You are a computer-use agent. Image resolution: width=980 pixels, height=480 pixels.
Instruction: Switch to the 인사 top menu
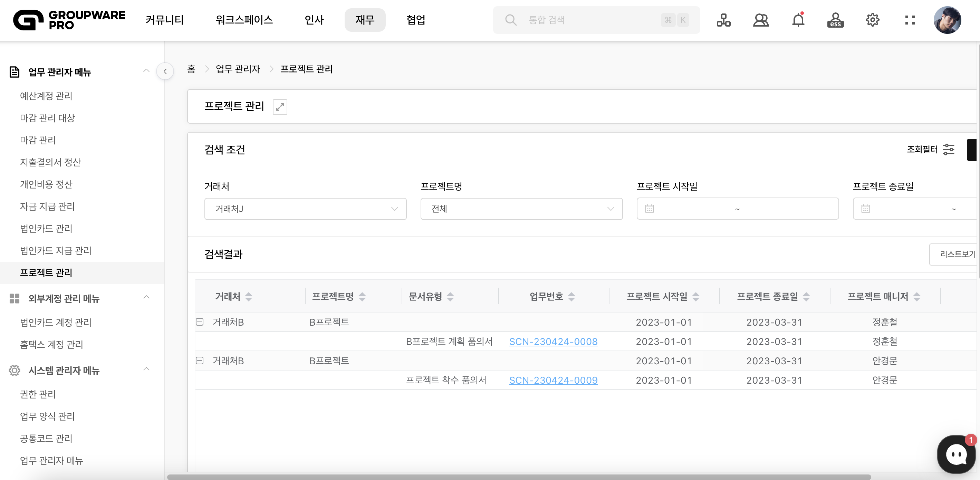coord(314,20)
